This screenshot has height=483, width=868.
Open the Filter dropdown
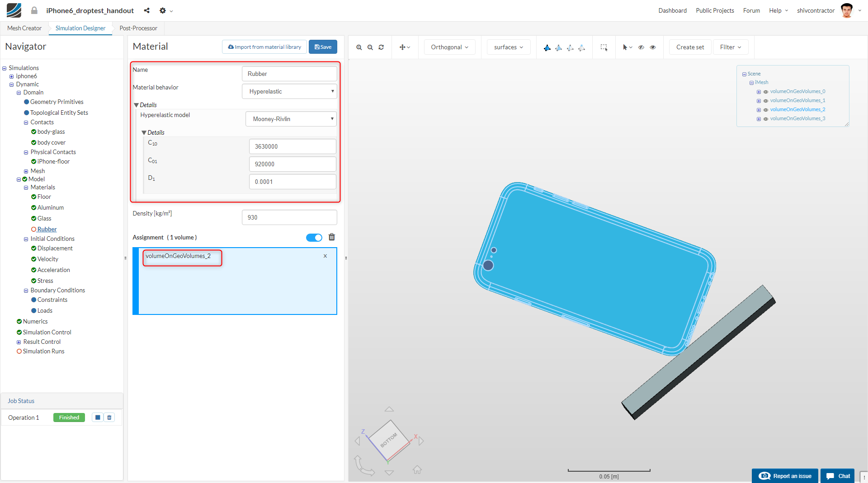point(731,47)
